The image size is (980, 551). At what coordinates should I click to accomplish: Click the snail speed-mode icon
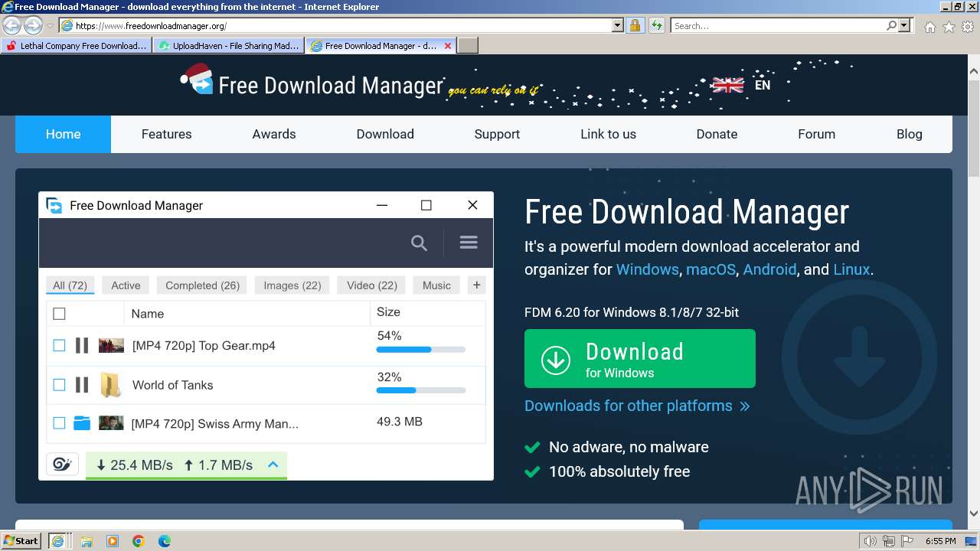[x=63, y=465]
